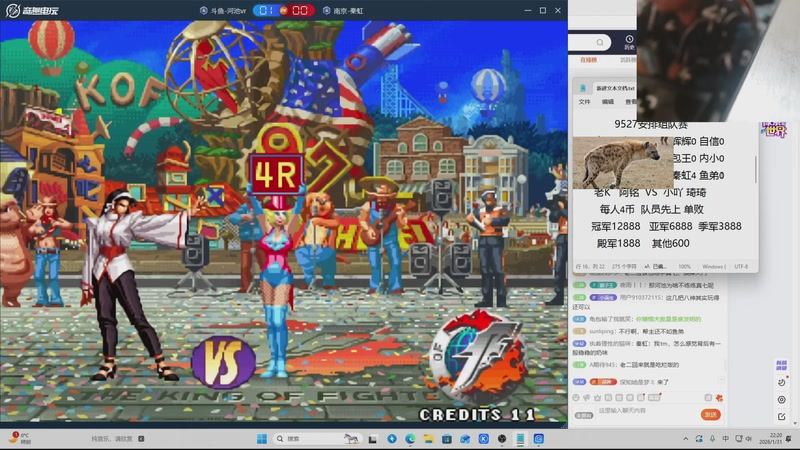800x450 pixels.
Task: Click the search magnifier in the streaming panel
Action: (x=600, y=42)
